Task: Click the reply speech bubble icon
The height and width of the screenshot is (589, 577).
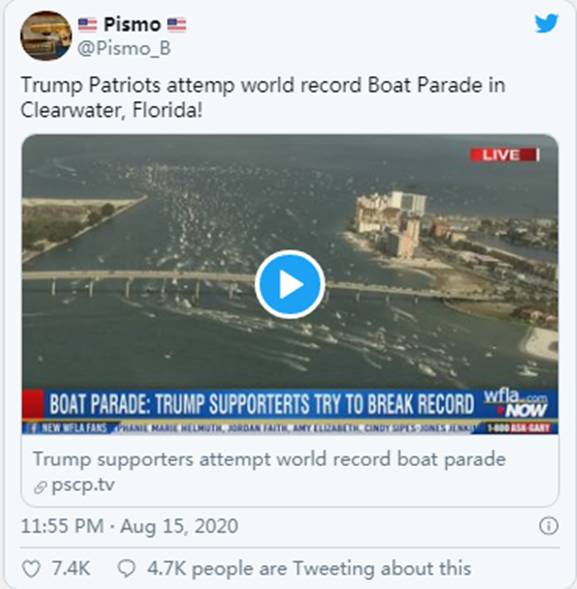Action: (126, 568)
